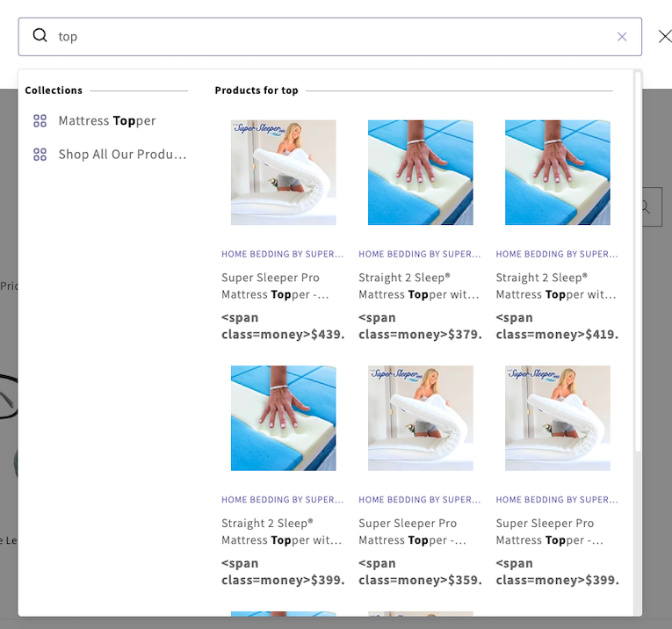Click vendor label above $399 Straight 2 Sleep
Image resolution: width=672 pixels, height=629 pixels.
pyautogui.click(x=283, y=500)
